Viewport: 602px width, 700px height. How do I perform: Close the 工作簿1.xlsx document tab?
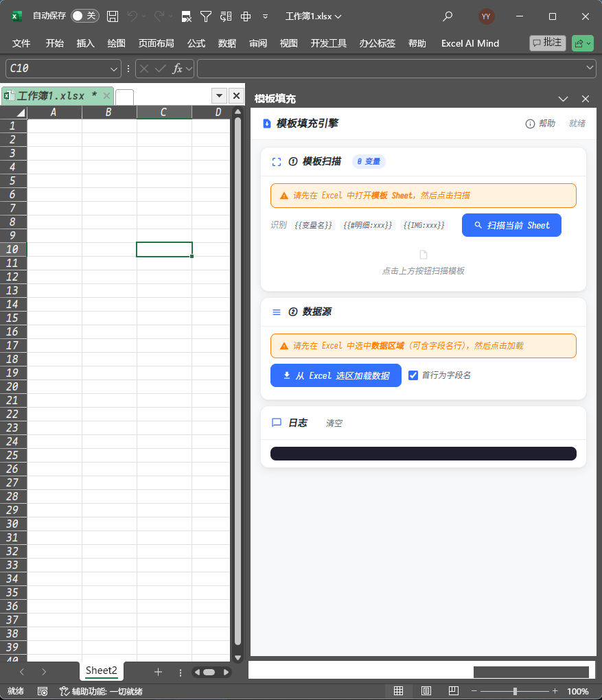106,95
